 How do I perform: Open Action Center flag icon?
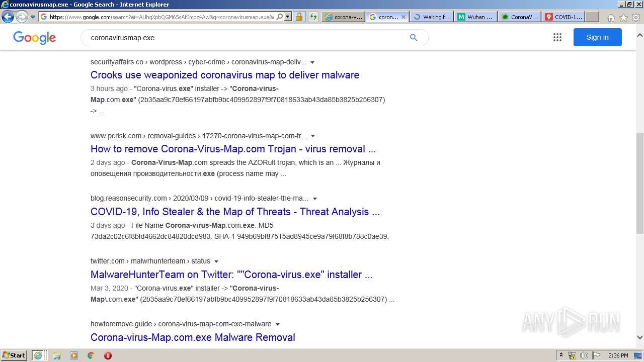pos(595,355)
